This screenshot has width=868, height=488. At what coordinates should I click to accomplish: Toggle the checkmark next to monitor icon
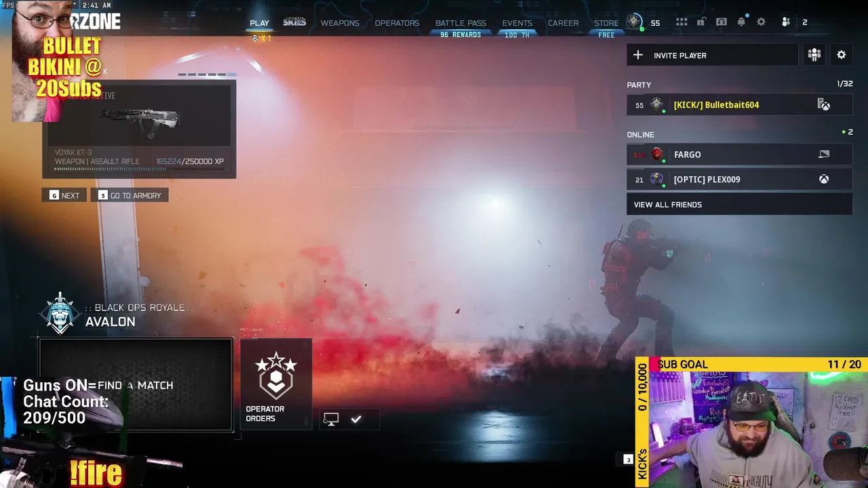coord(356,420)
